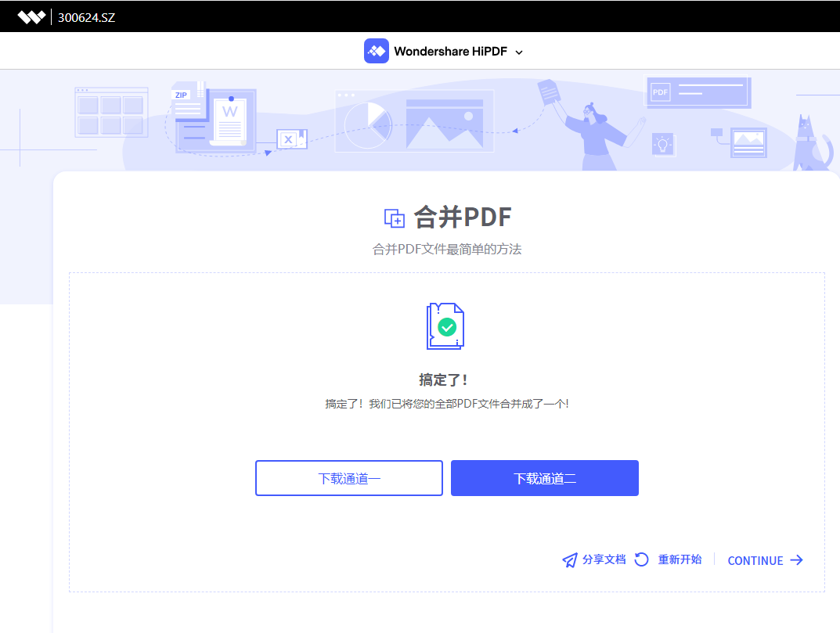Click the 下载通道一 download button
This screenshot has width=840, height=633.
coord(348,477)
